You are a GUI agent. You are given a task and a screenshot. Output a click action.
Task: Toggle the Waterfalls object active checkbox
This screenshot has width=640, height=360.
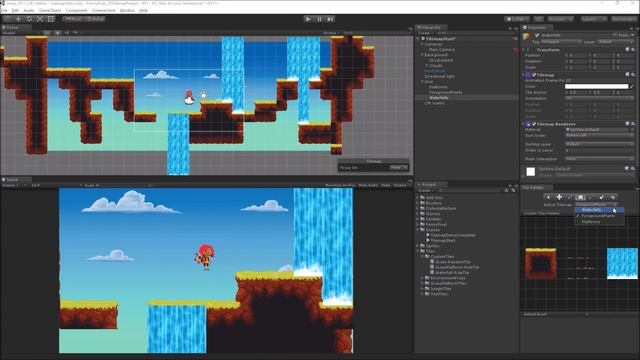(x=537, y=36)
